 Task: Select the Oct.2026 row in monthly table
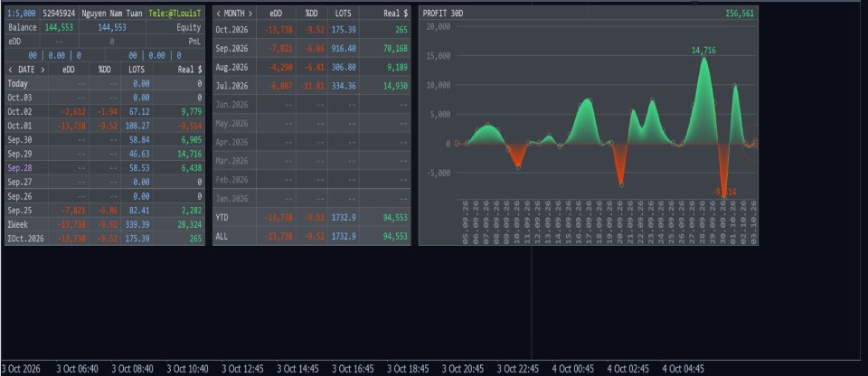pos(312,30)
